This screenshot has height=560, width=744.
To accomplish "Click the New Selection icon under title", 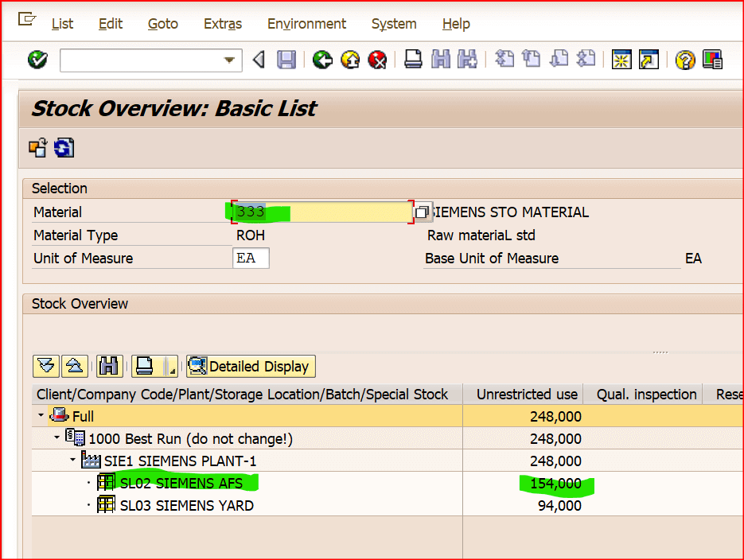I will click(38, 147).
